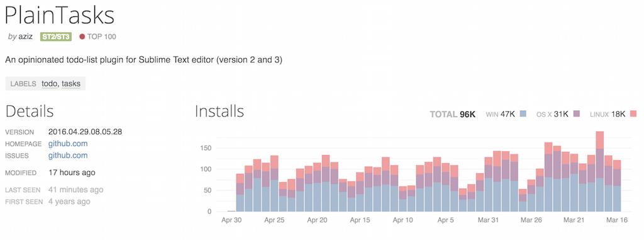Click the Apr 30 axis date label
The height and width of the screenshot is (240, 644).
point(231,220)
